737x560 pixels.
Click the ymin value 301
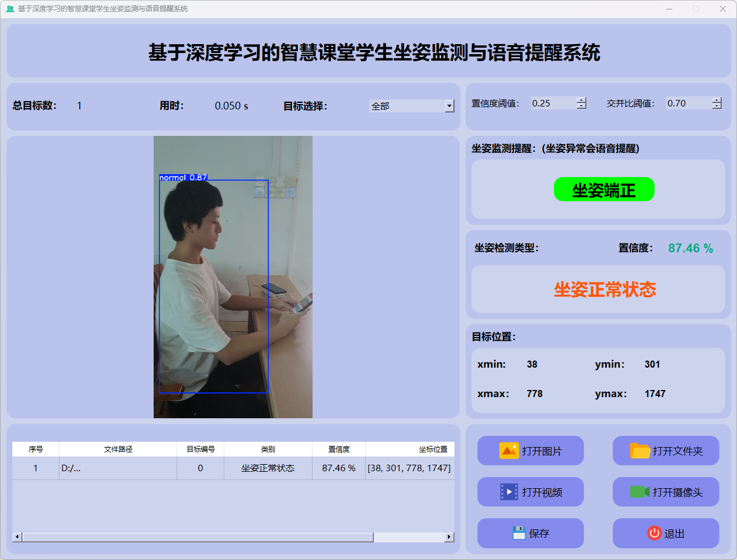[x=652, y=364]
